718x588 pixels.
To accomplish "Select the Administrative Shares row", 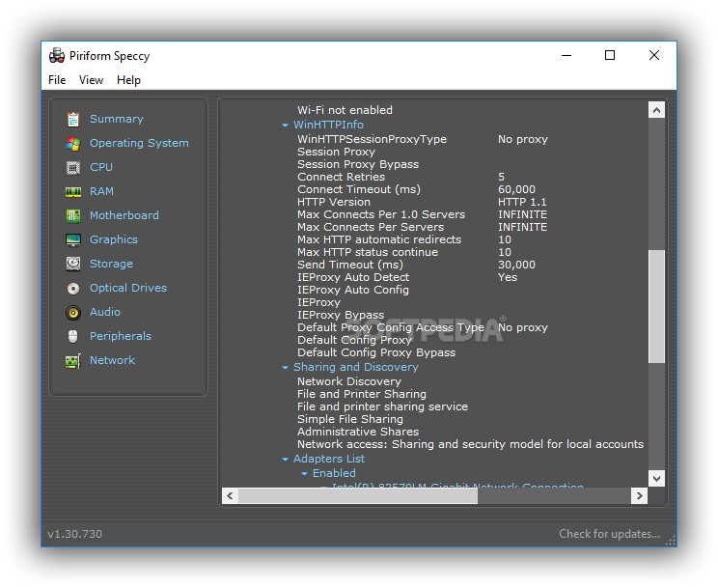I will pos(358,432).
